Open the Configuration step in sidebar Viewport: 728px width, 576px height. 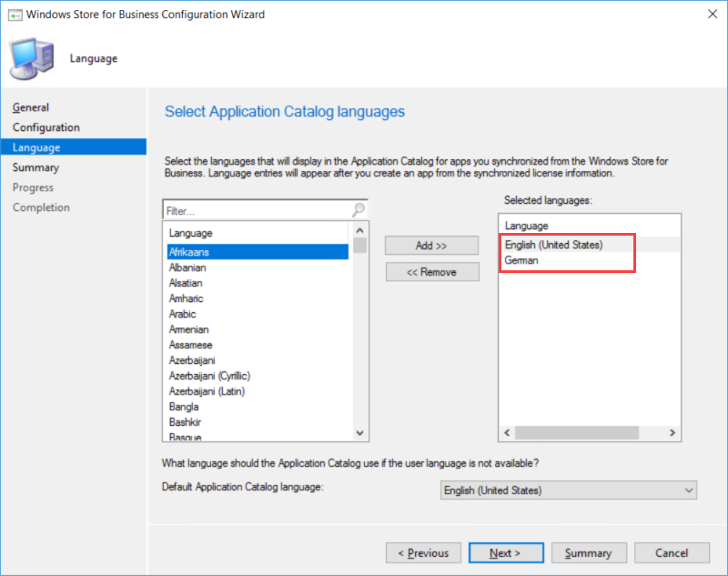tap(46, 127)
